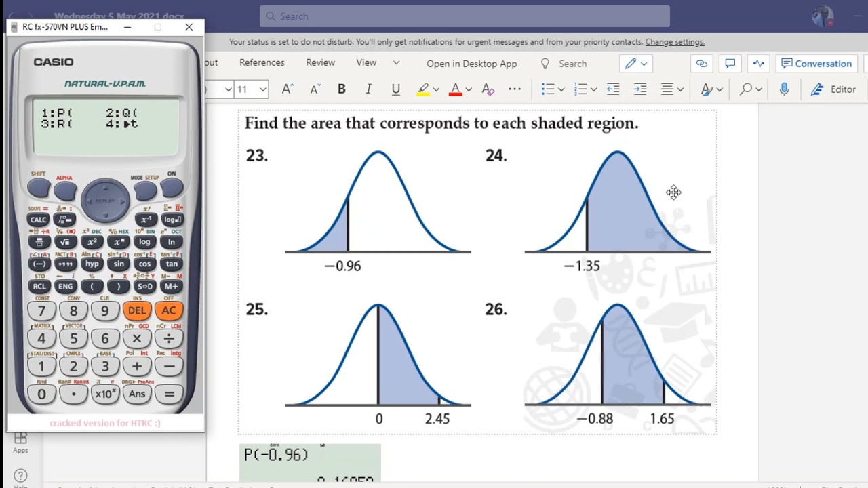The height and width of the screenshot is (488, 868).
Task: Click calculator digit 7 key
Action: tap(41, 311)
